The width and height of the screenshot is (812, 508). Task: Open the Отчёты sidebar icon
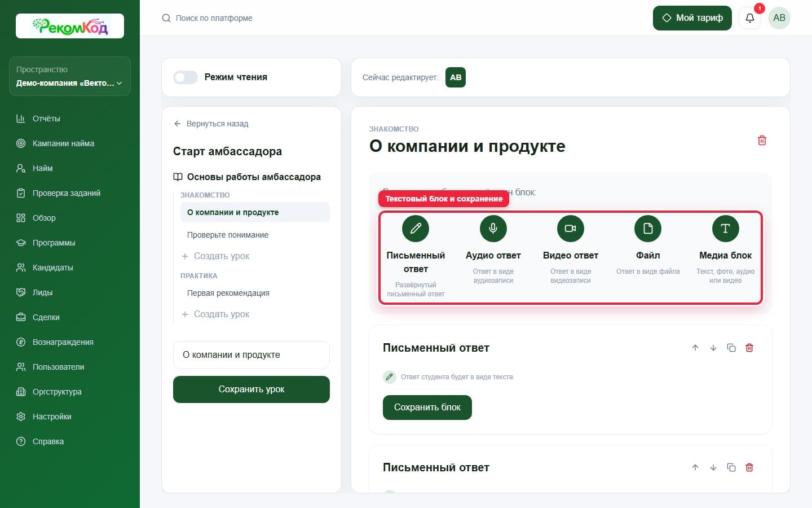pos(21,119)
